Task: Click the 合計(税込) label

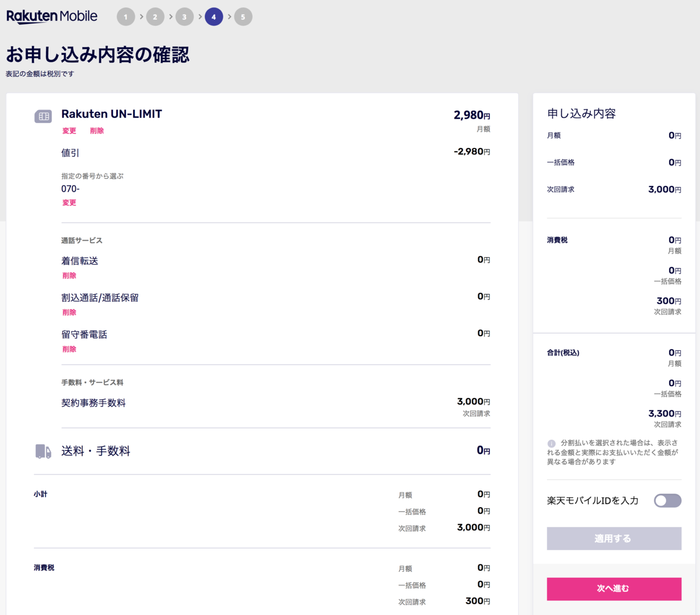Action: pos(563,353)
